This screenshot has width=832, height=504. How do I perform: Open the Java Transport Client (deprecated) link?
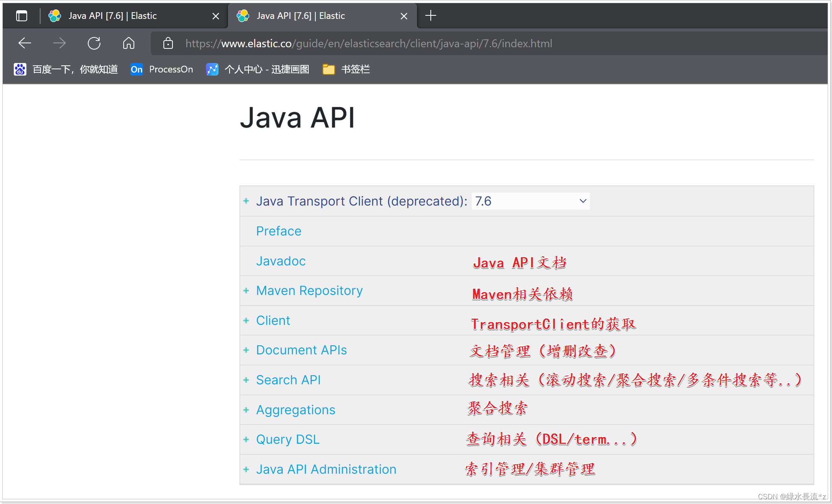tap(361, 201)
